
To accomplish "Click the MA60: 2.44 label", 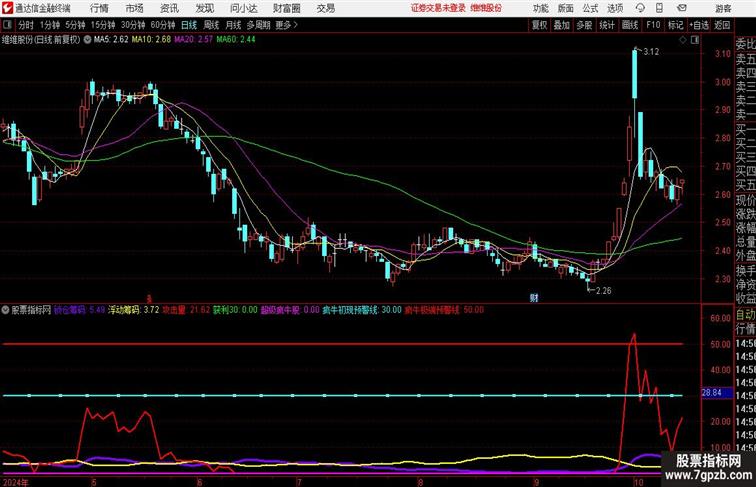I will coord(236,40).
